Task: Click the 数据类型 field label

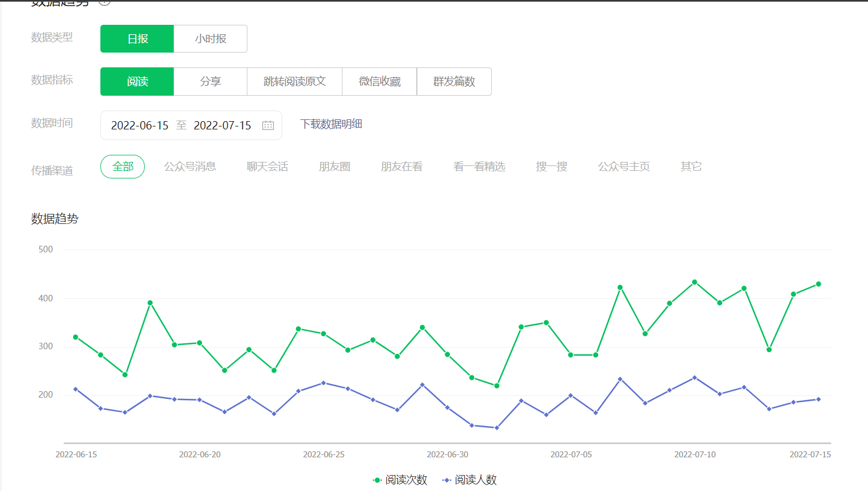Action: point(52,37)
